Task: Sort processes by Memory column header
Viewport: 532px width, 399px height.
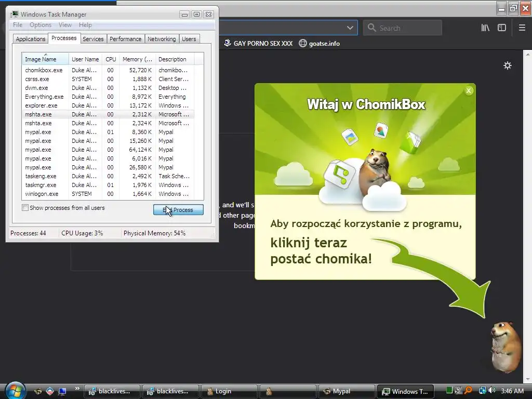Action: [x=137, y=59]
